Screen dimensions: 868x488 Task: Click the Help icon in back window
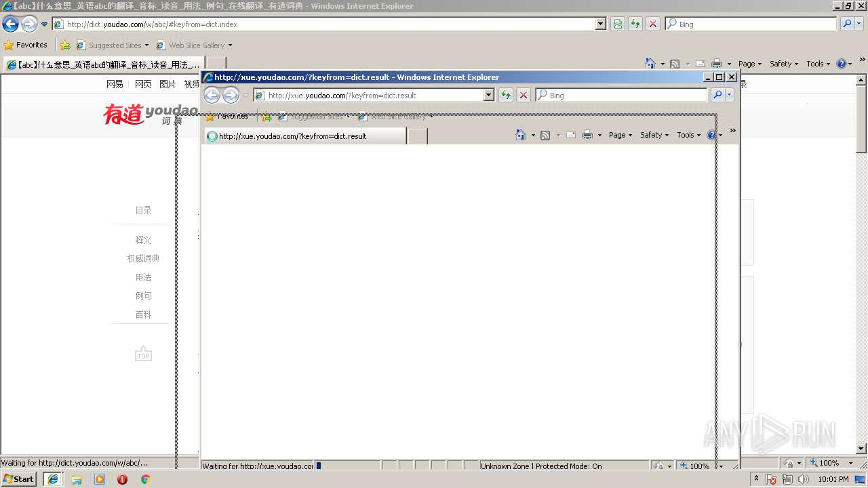tap(841, 64)
